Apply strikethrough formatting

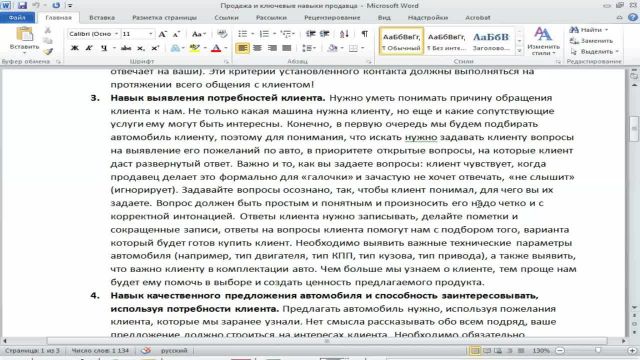[126, 48]
